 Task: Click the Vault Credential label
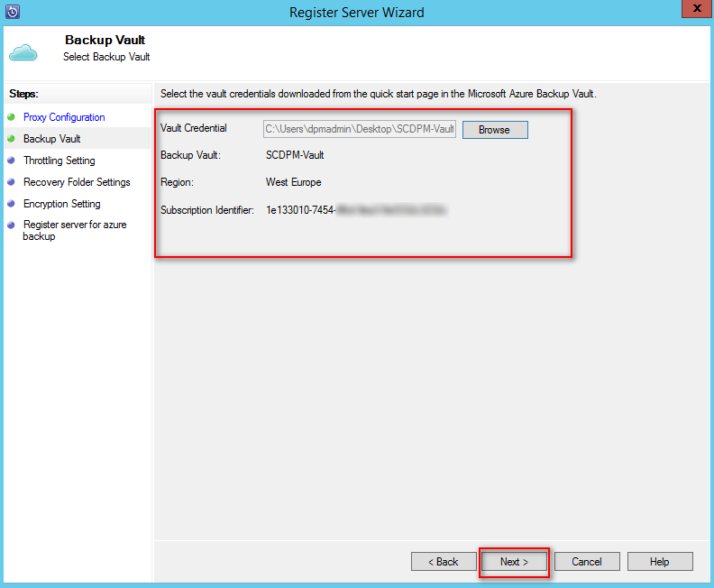[194, 128]
